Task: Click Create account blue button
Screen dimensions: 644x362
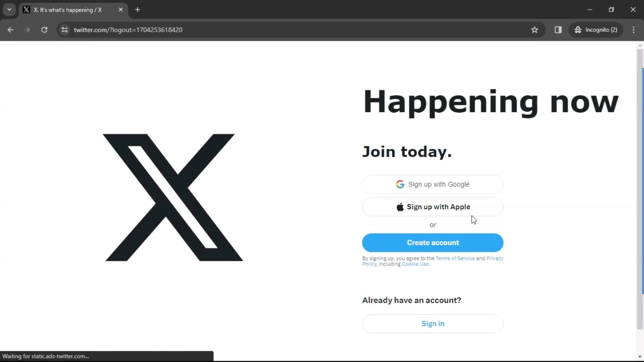Action: pyautogui.click(x=433, y=242)
